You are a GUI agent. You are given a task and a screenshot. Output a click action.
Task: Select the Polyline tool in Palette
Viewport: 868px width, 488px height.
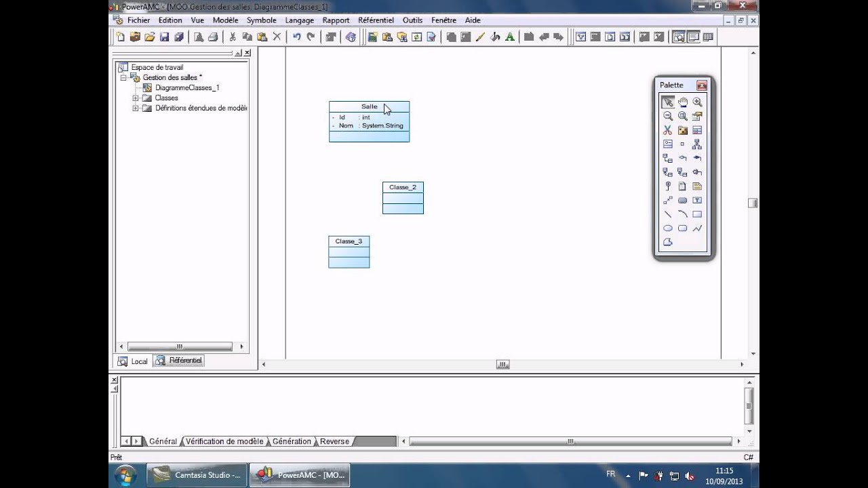[x=697, y=228]
